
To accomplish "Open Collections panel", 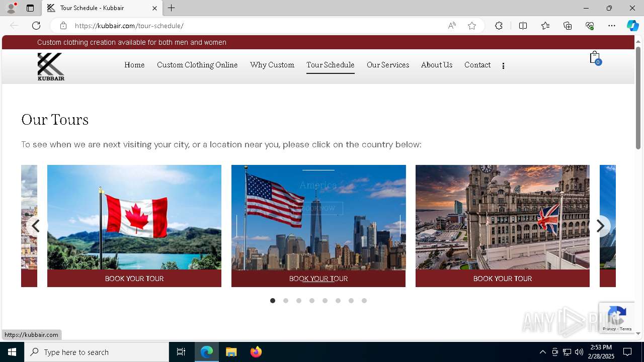I will tap(568, 26).
